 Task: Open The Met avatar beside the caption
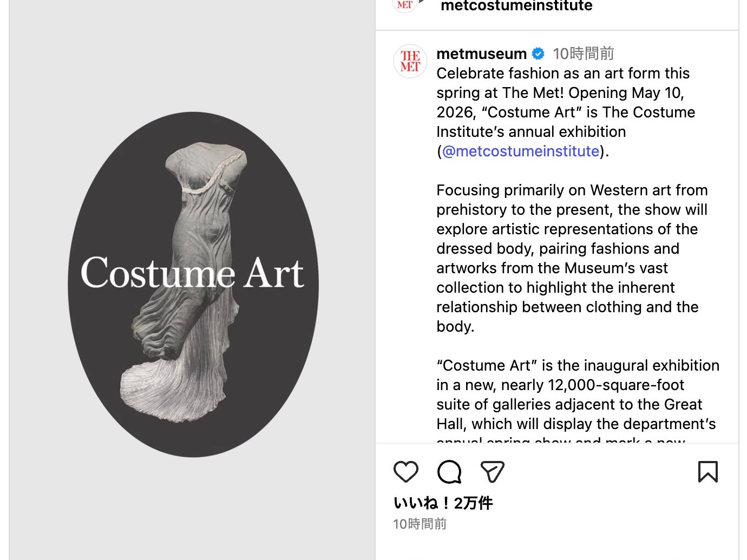pos(410,61)
